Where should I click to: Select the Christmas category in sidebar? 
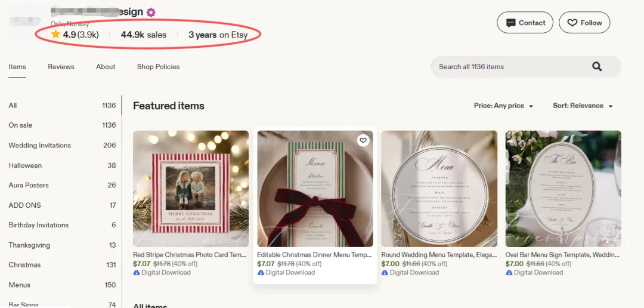(62, 265)
